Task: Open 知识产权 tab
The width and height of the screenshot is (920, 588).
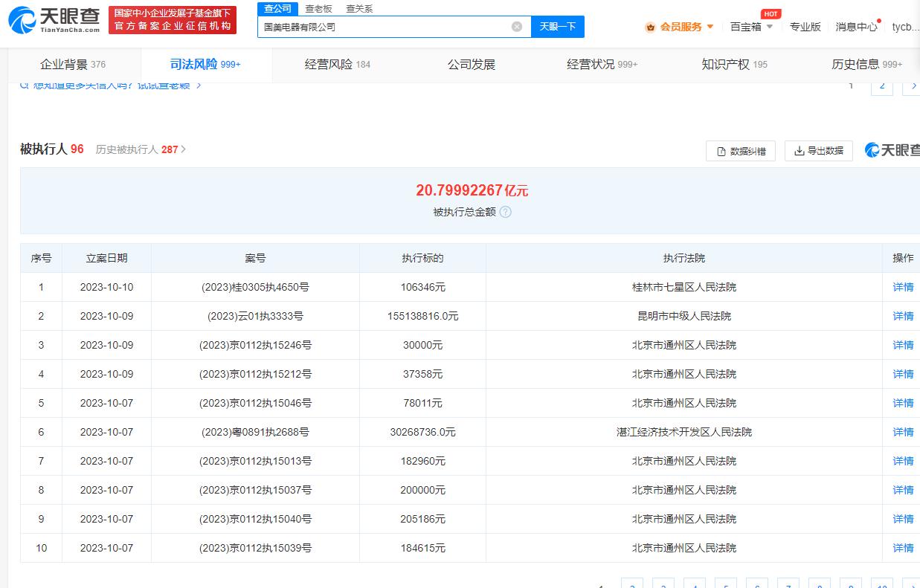Action: click(x=735, y=65)
